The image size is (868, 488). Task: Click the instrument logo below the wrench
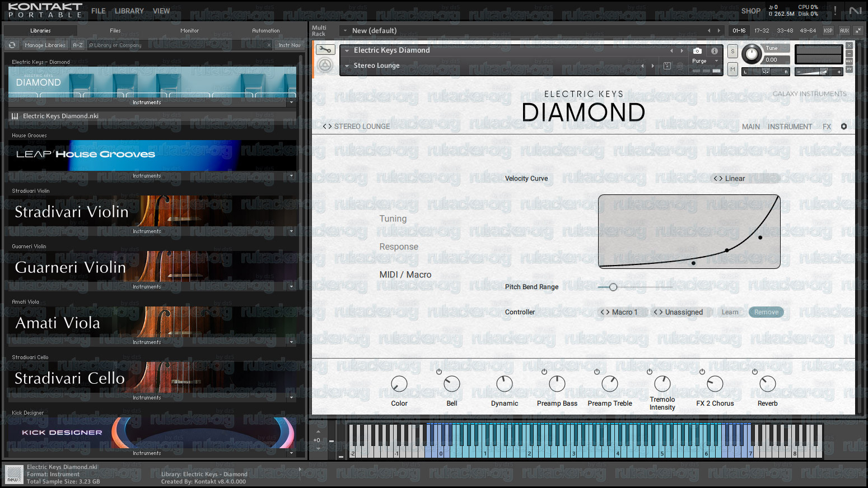(325, 66)
